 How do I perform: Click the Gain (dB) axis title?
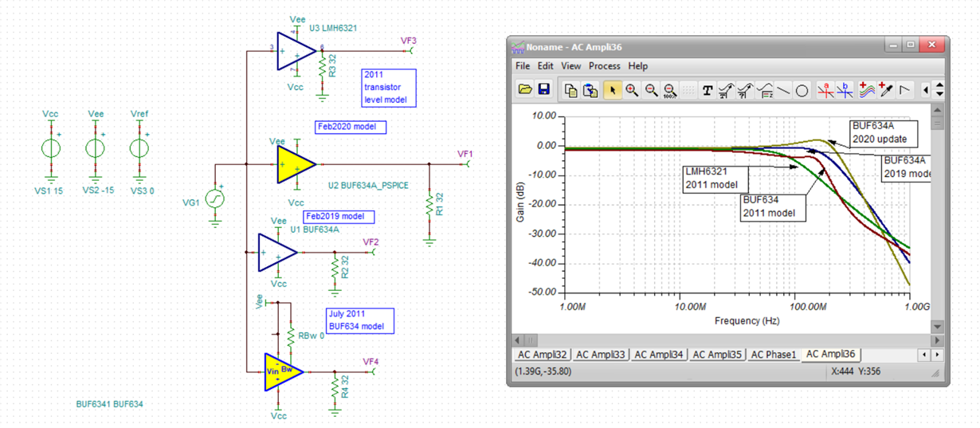(519, 202)
